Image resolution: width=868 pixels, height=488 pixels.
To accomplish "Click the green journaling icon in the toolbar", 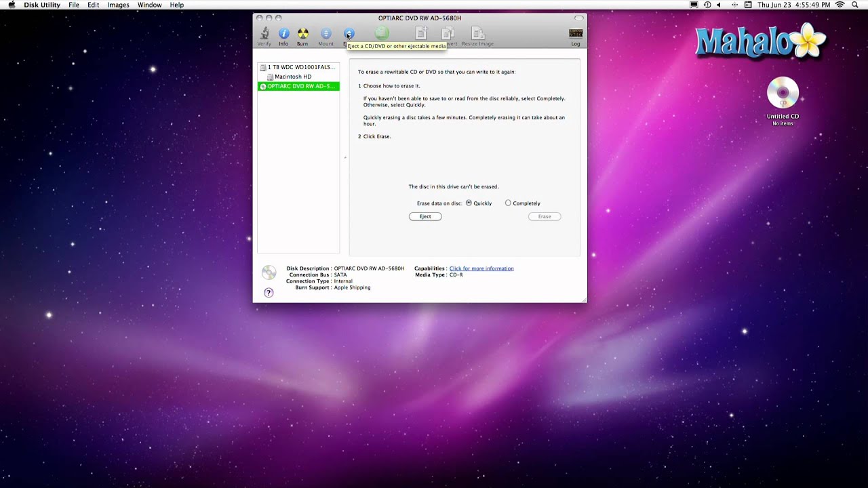I will coord(382,33).
